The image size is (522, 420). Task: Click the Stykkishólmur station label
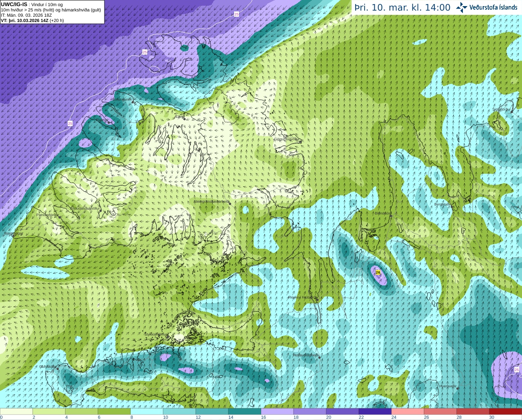click(156, 334)
